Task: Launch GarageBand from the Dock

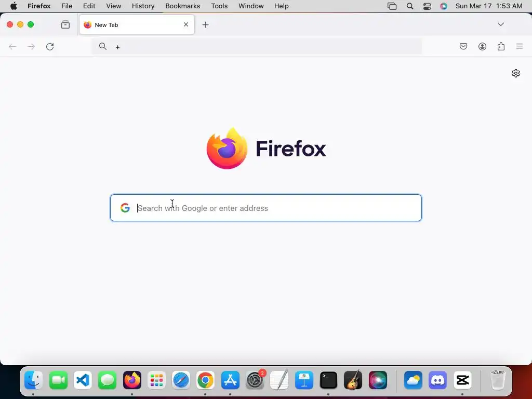Action: tap(353, 380)
